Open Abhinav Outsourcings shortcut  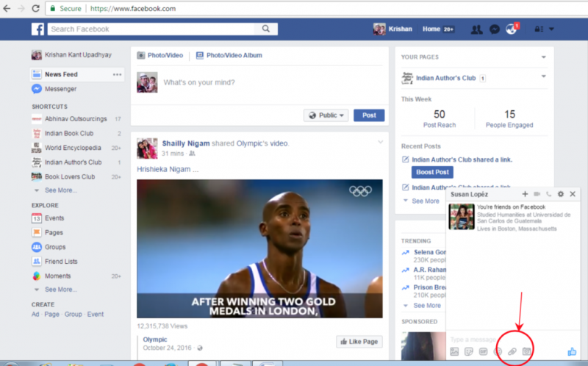click(x=76, y=119)
